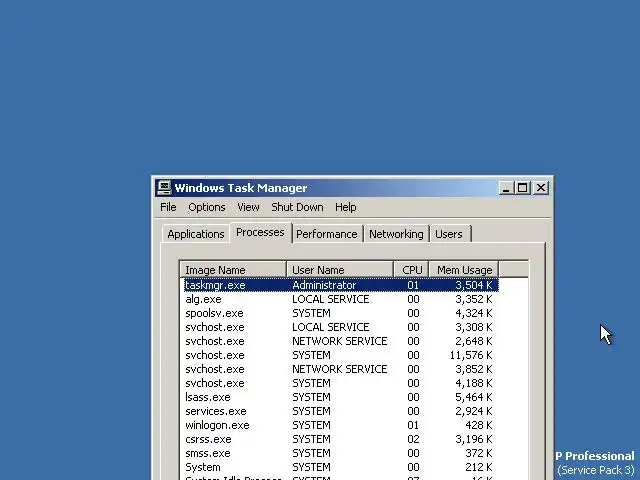This screenshot has width=640, height=480.
Task: Go to the Users tab
Action: 449,234
